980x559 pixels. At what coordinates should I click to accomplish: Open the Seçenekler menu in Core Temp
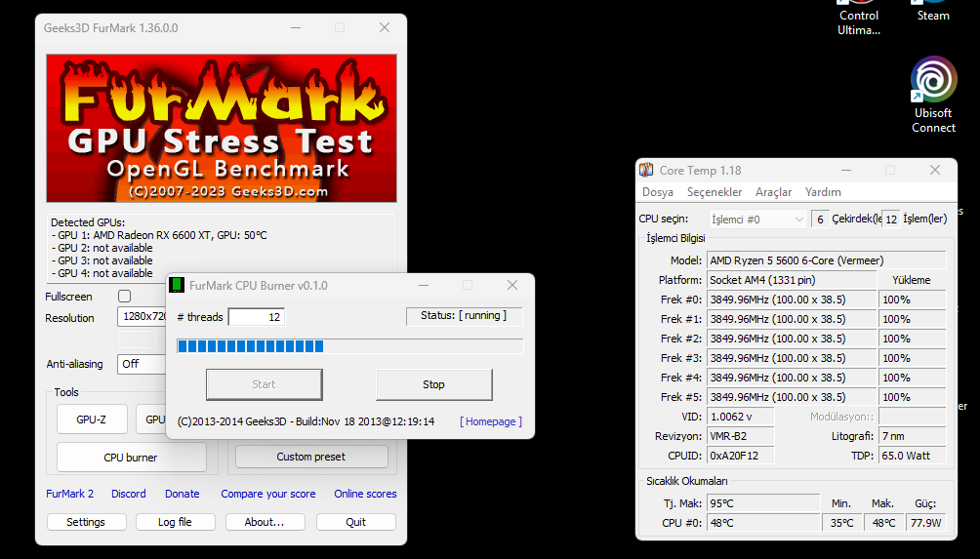click(x=715, y=192)
